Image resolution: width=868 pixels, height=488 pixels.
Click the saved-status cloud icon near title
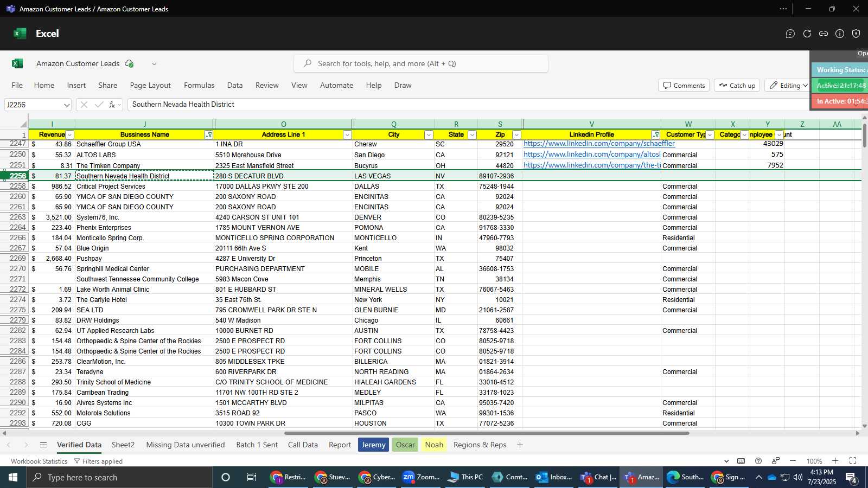129,63
